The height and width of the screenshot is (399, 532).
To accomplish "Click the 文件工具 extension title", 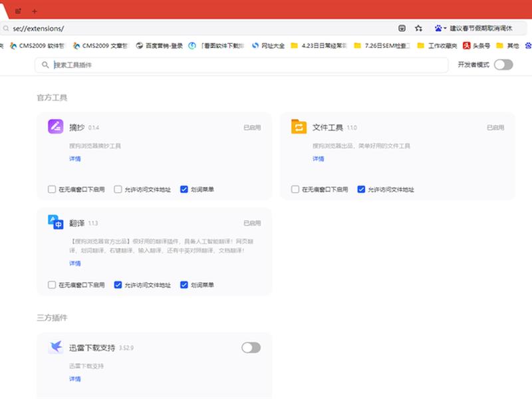I will point(328,128).
